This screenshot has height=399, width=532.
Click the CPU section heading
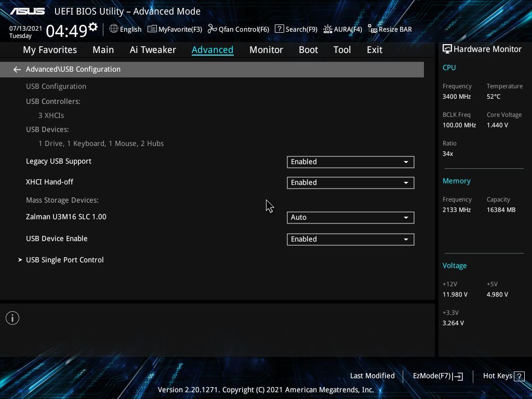tap(449, 68)
